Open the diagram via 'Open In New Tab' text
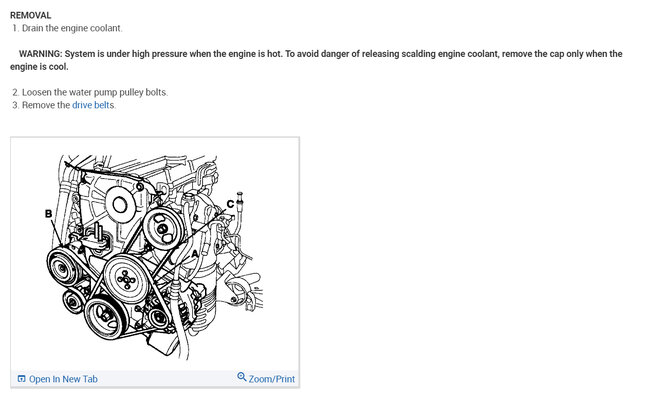The height and width of the screenshot is (408, 650). tap(63, 379)
